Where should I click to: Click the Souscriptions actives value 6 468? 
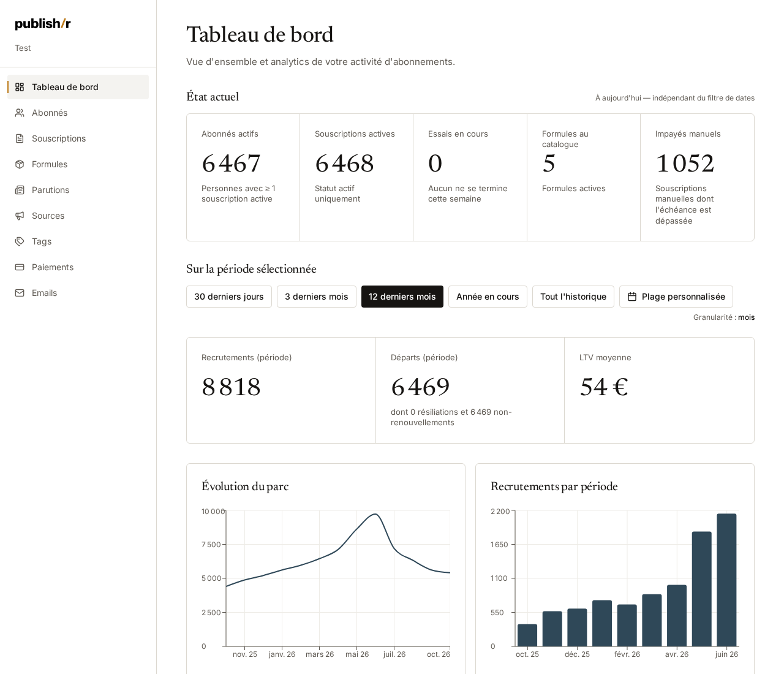coord(345,164)
